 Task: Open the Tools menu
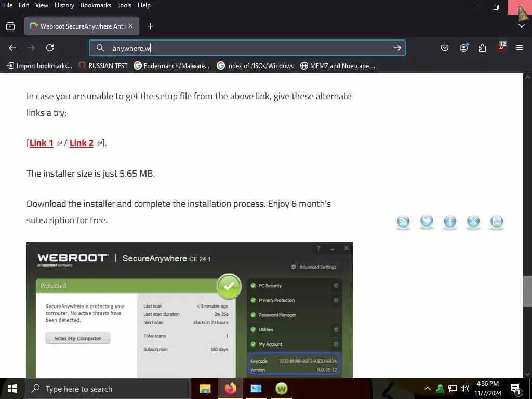pyautogui.click(x=124, y=5)
